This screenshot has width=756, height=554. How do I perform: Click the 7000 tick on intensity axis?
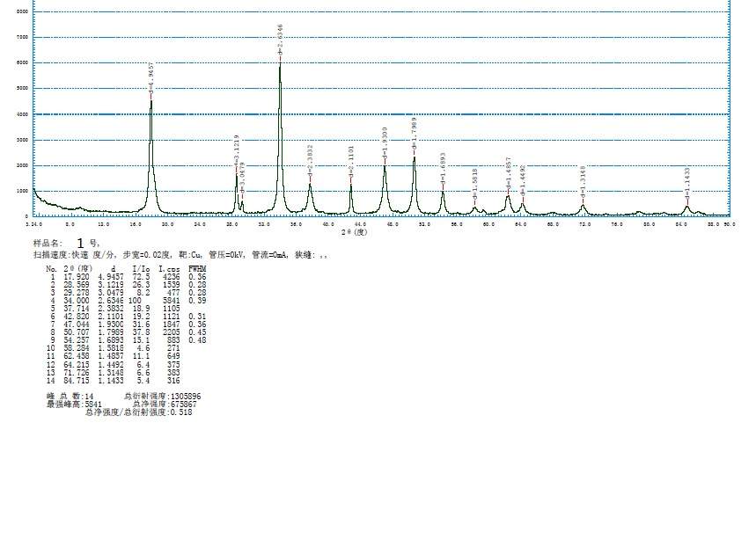click(x=23, y=37)
